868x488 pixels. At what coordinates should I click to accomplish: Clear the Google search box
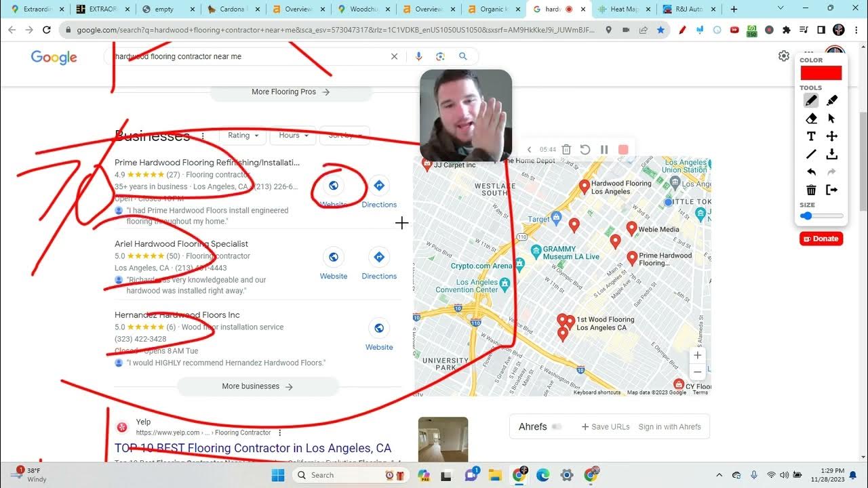click(394, 56)
